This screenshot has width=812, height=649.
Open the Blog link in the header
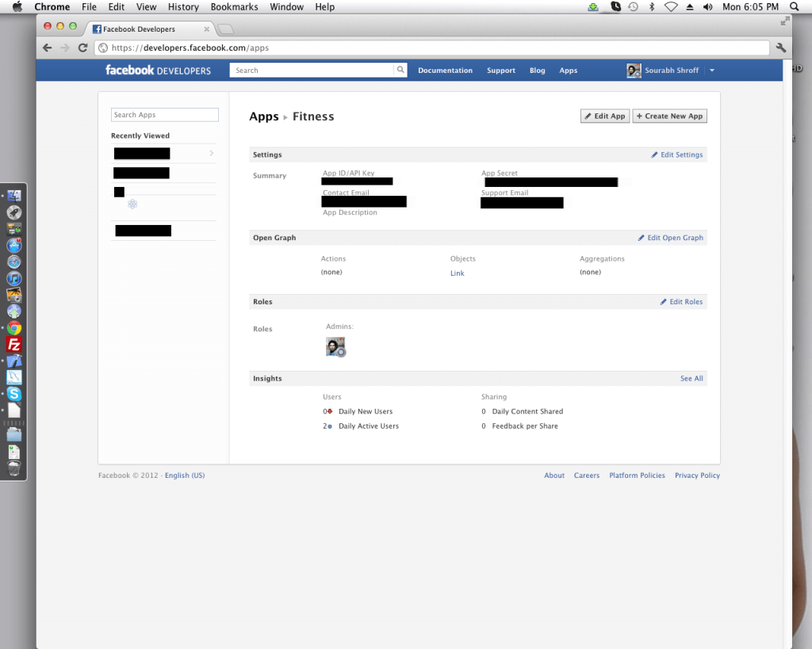[537, 71]
